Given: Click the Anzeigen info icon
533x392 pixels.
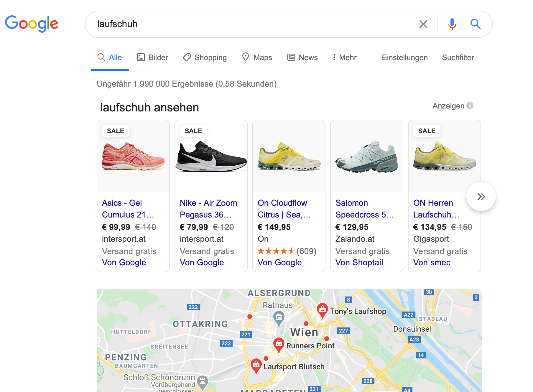Looking at the screenshot, I should pyautogui.click(x=470, y=106).
